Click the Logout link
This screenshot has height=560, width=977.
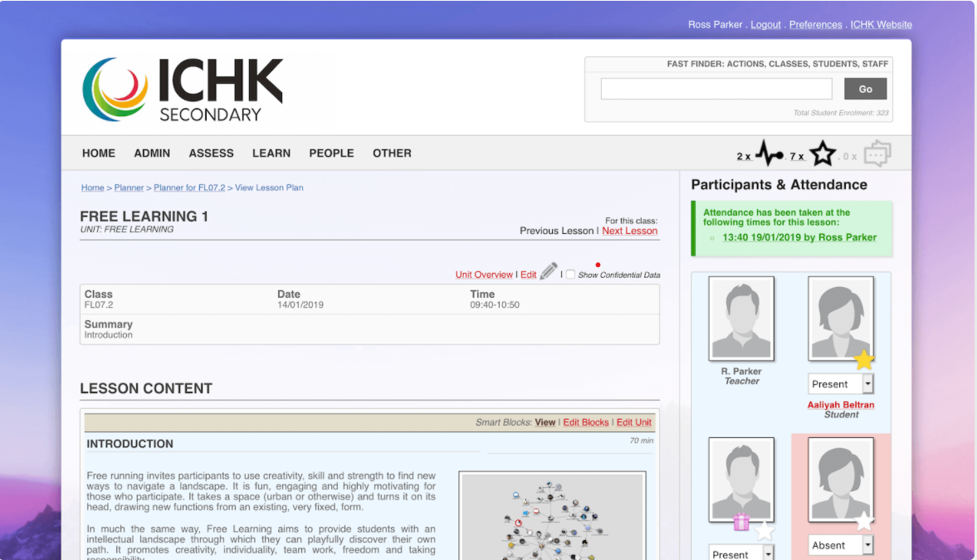pos(765,24)
